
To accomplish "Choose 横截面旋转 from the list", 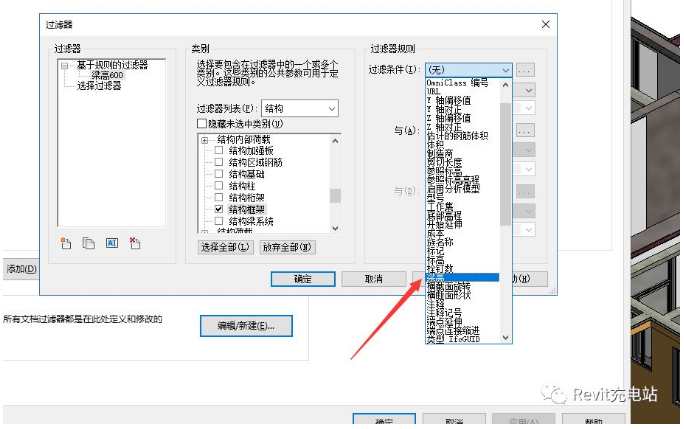I will [x=448, y=286].
